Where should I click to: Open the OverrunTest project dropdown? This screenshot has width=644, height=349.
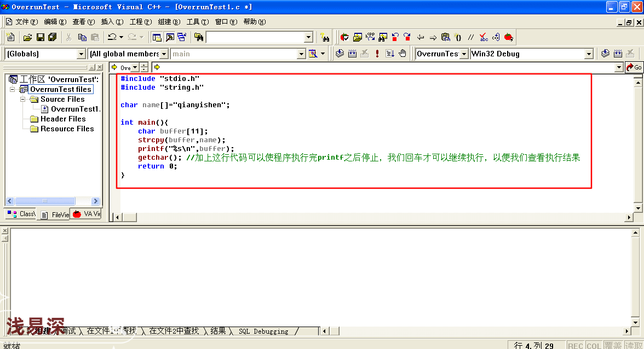pos(464,54)
